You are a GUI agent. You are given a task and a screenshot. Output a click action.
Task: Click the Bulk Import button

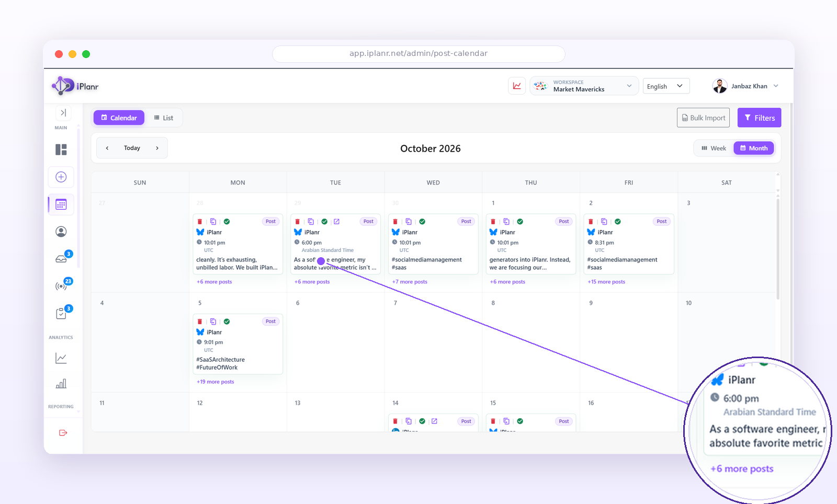pyautogui.click(x=704, y=118)
